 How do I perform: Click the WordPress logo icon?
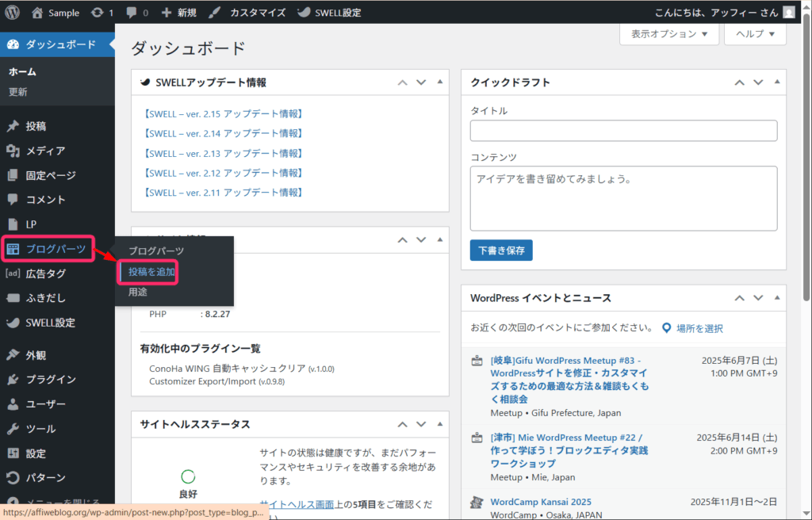pos(13,13)
